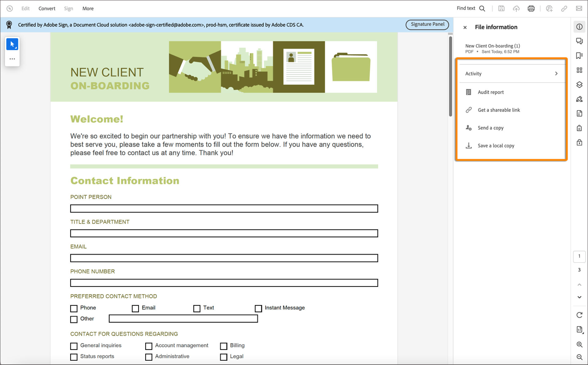The image size is (588, 365).
Task: Click the rotate page icon
Action: [x=579, y=315]
